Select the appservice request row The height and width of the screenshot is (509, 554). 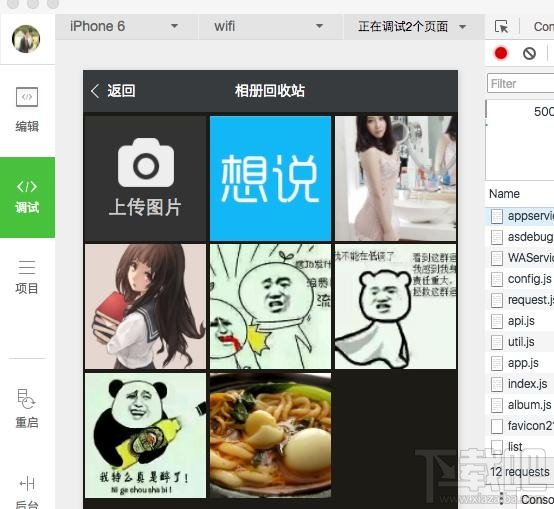coord(521,216)
